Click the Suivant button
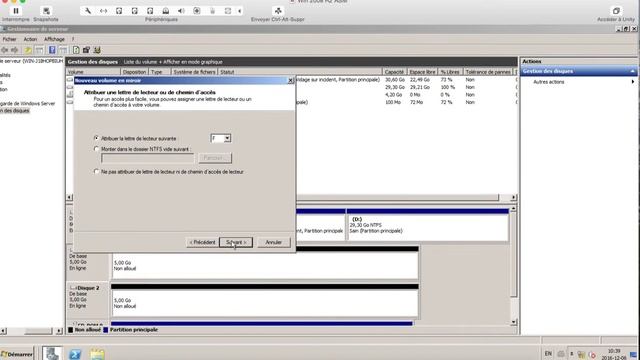This screenshot has height=360, width=640. click(x=236, y=242)
